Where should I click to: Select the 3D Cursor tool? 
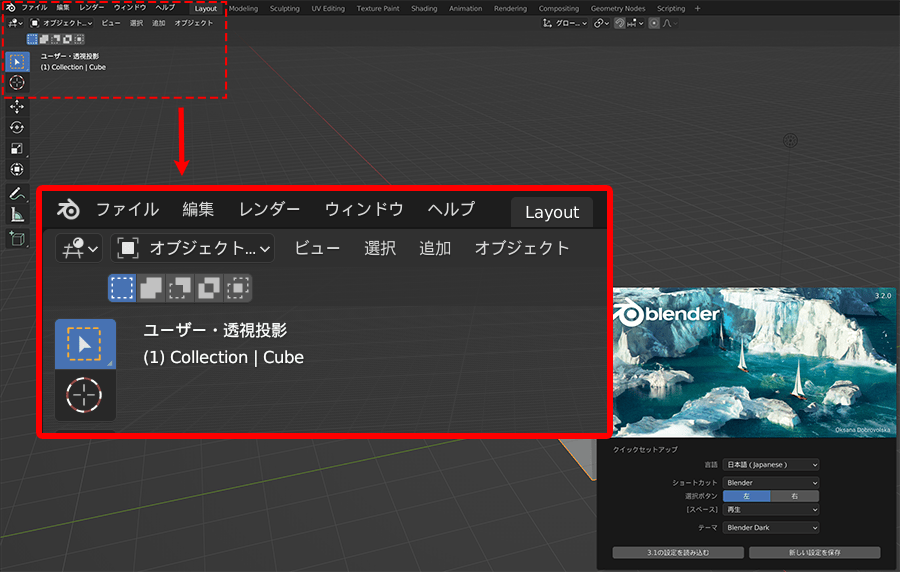[17, 82]
